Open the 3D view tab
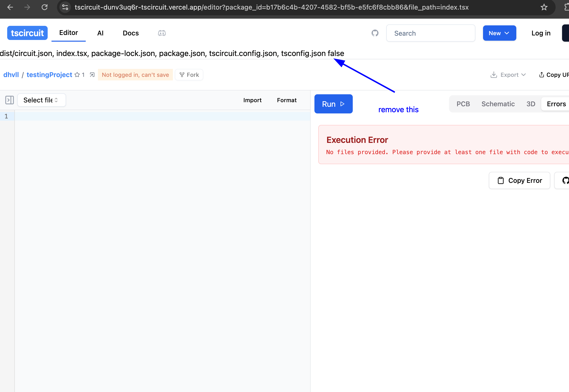 tap(531, 104)
